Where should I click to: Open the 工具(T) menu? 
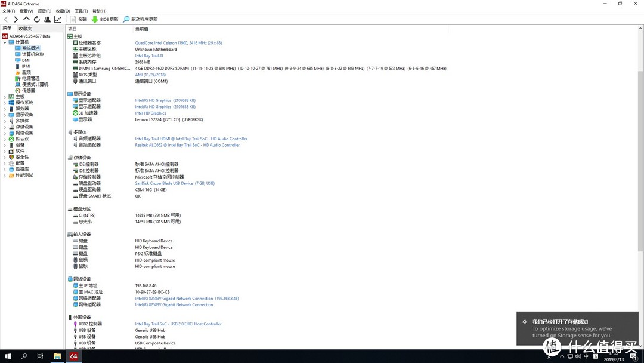pyautogui.click(x=81, y=11)
